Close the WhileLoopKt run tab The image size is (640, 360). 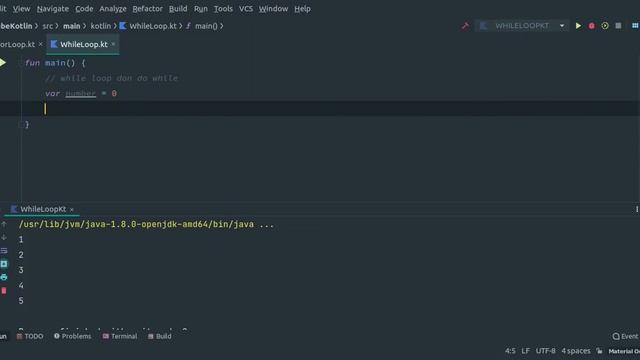(71, 209)
